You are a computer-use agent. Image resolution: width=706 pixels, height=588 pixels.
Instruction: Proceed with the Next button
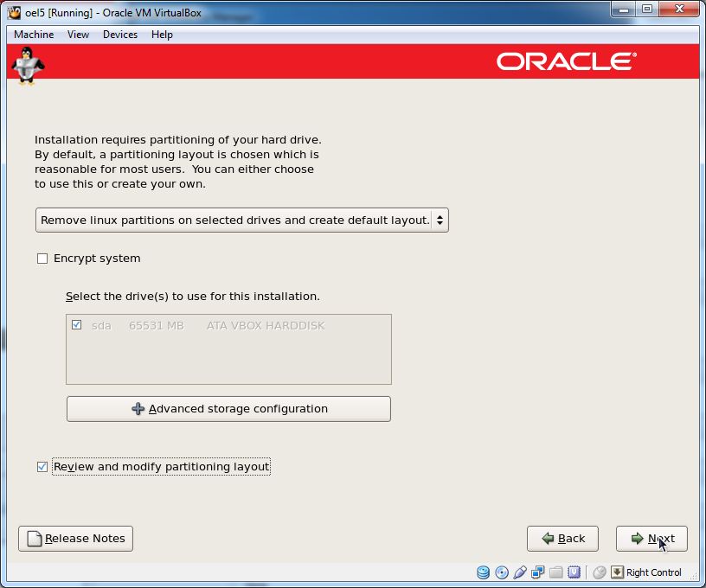651,539
